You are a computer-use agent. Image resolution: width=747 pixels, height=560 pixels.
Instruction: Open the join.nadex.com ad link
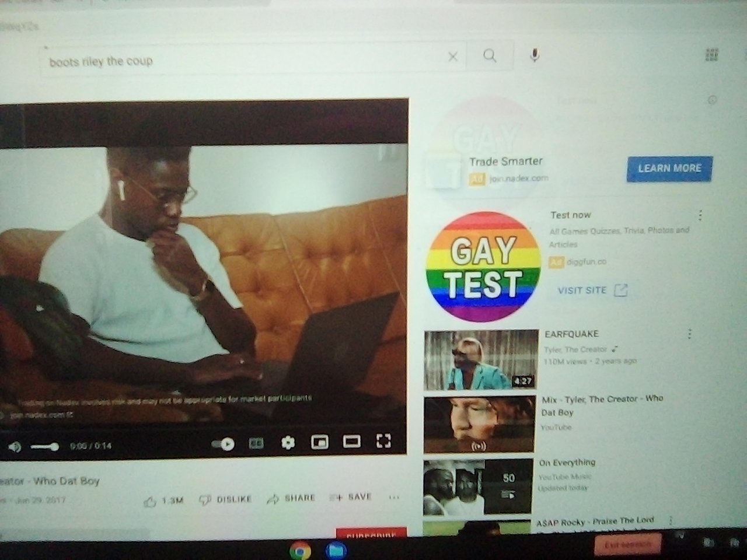pyautogui.click(x=518, y=178)
